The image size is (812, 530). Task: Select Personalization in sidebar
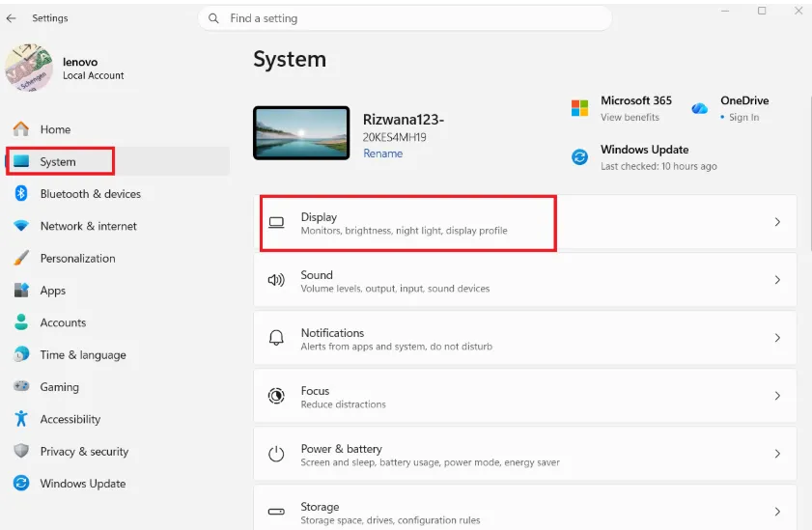click(x=118, y=258)
